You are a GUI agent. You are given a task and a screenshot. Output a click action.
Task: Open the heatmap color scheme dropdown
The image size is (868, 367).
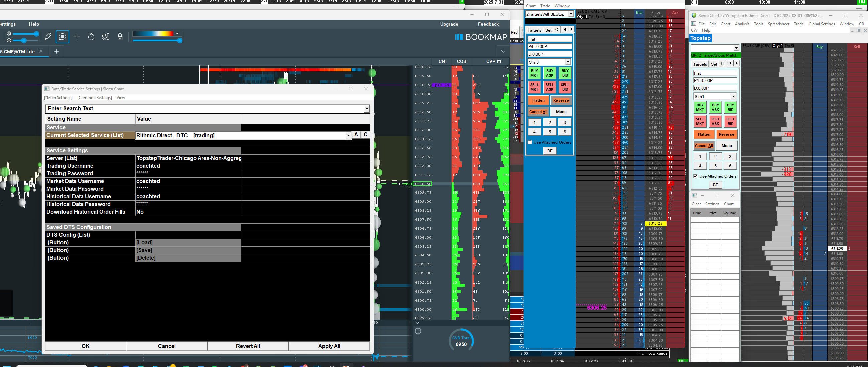click(x=177, y=34)
